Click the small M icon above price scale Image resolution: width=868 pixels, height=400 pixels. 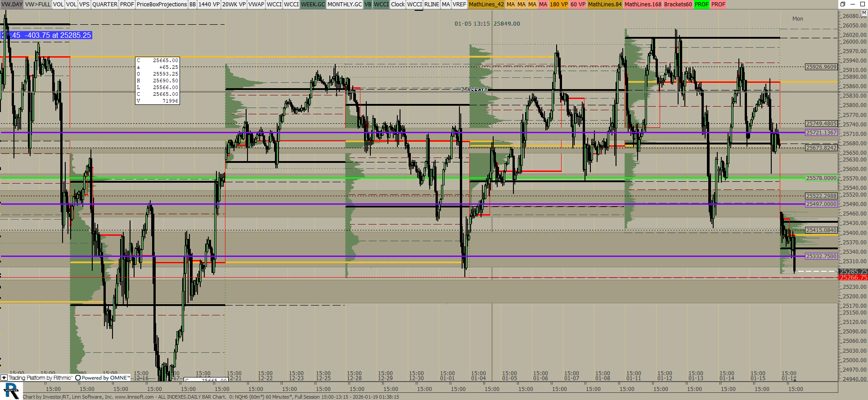point(864,13)
